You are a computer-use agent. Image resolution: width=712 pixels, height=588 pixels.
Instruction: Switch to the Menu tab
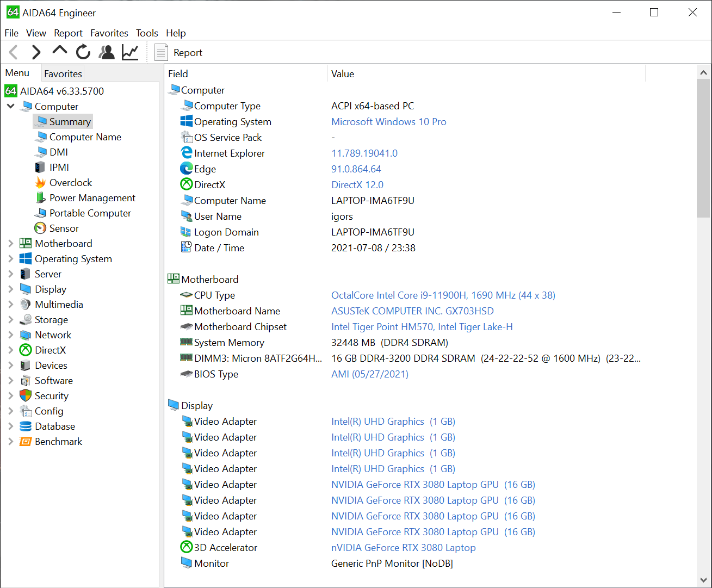(x=17, y=73)
